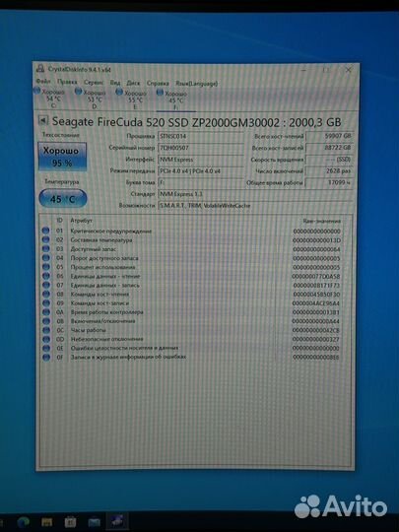Screen dimensions: 399x532
Task: Click total host writes value 88722 GB
Action: (329, 148)
